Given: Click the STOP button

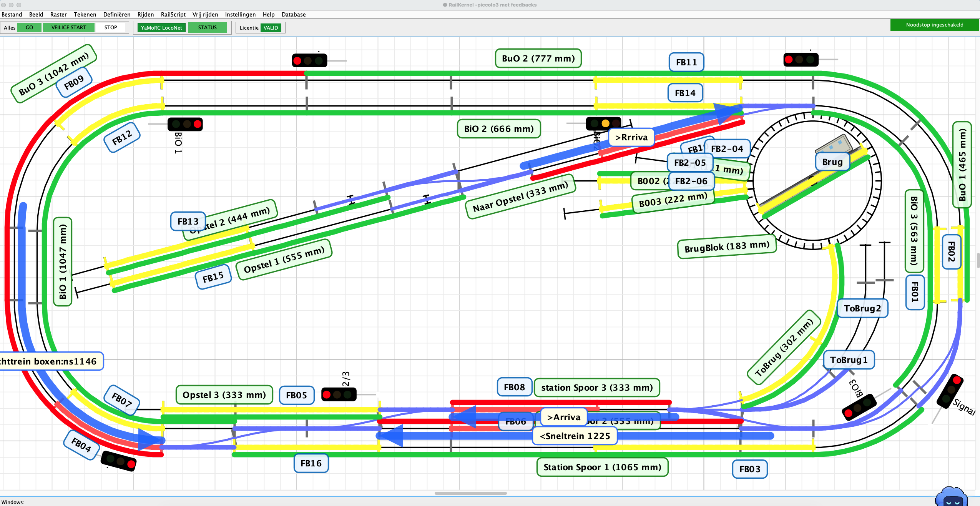Looking at the screenshot, I should (x=111, y=28).
